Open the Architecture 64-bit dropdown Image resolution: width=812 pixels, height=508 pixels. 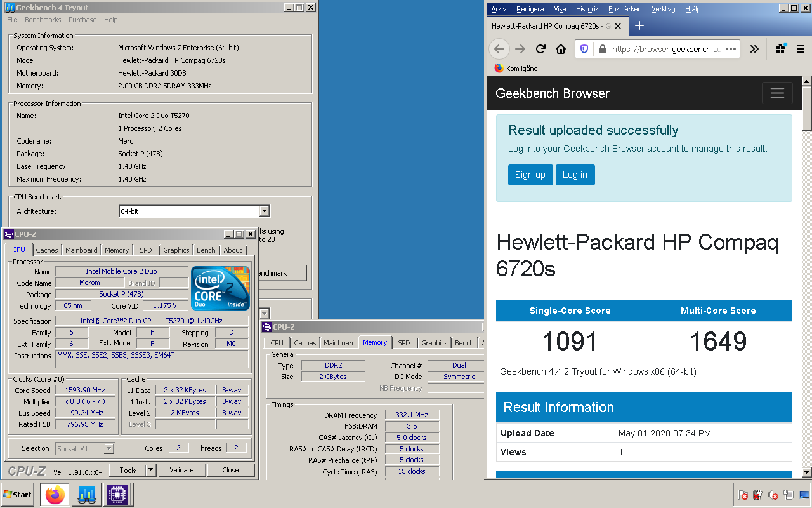pyautogui.click(x=265, y=211)
